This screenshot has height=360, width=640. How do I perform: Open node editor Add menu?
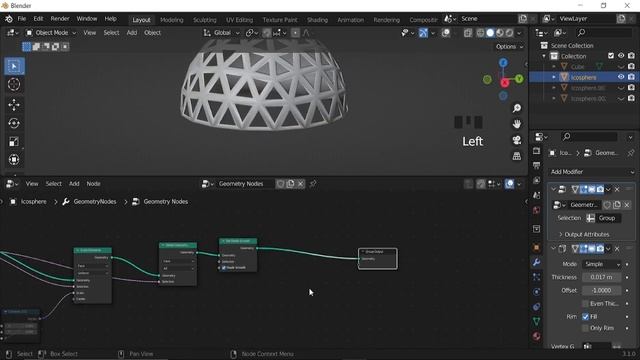coord(74,184)
